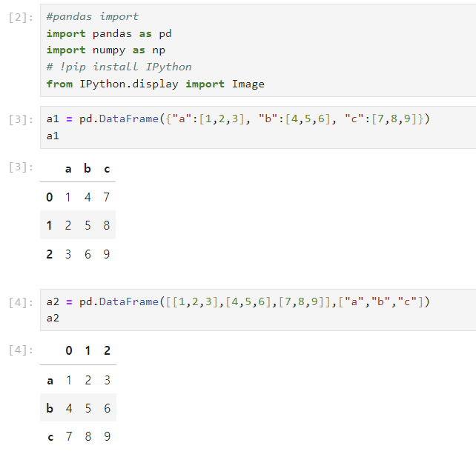Click value 5 in a2 output table

coord(88,408)
